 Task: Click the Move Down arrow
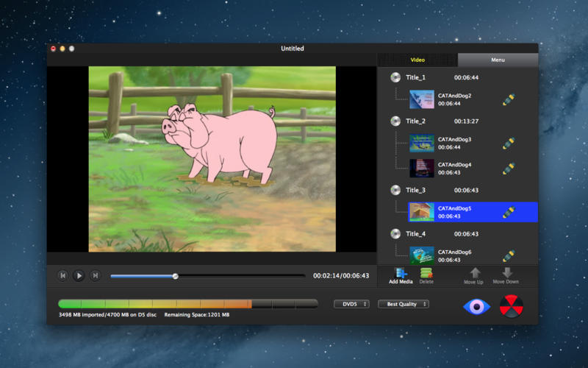[x=507, y=272]
